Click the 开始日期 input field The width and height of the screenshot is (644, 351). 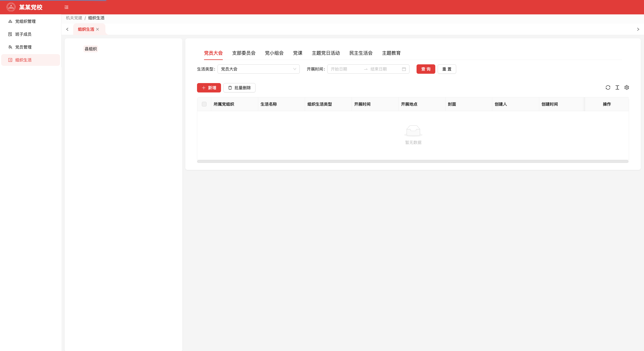tap(345, 69)
